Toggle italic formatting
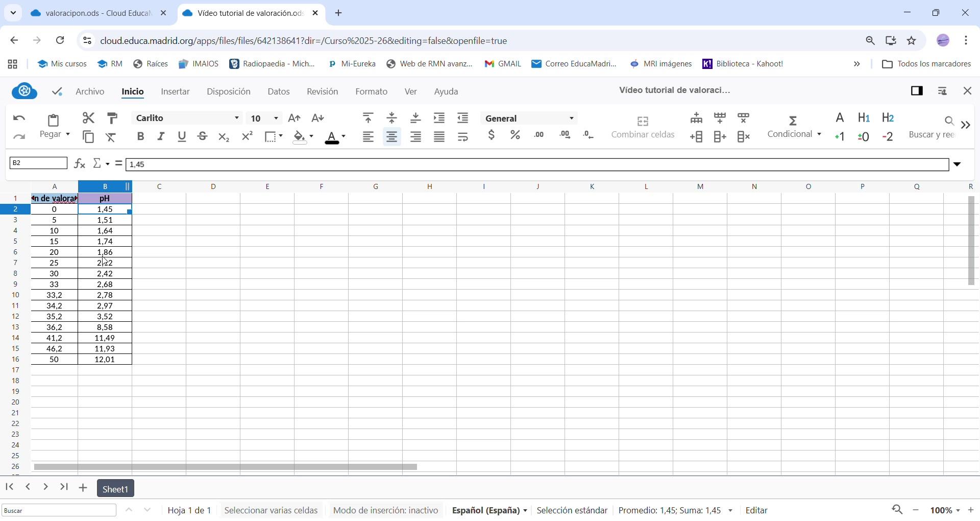Screen dimensions: 980x521 pyautogui.click(x=161, y=137)
